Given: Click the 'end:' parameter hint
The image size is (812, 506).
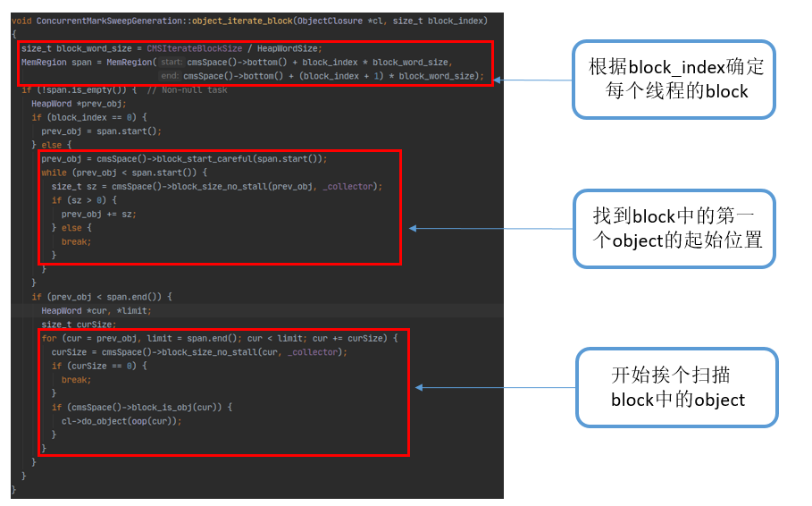Looking at the screenshot, I should pos(170,76).
